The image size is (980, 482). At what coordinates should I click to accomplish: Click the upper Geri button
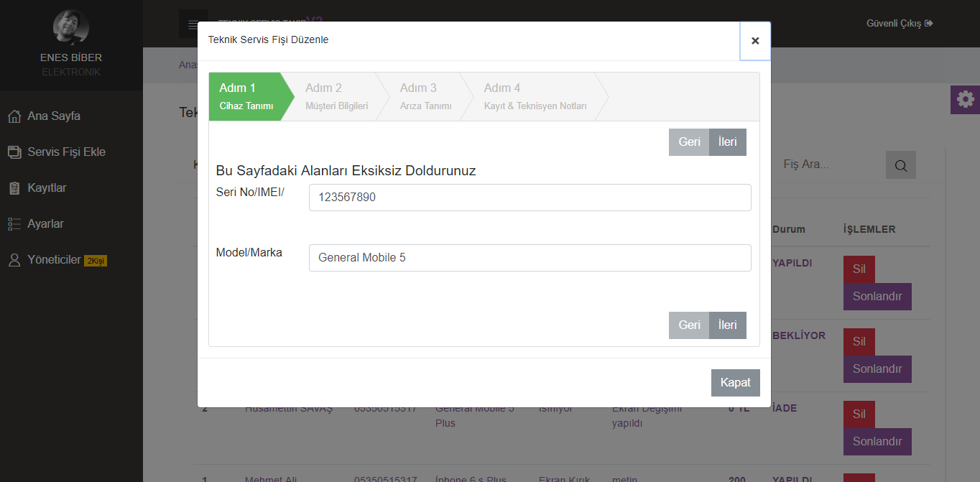pyautogui.click(x=689, y=142)
